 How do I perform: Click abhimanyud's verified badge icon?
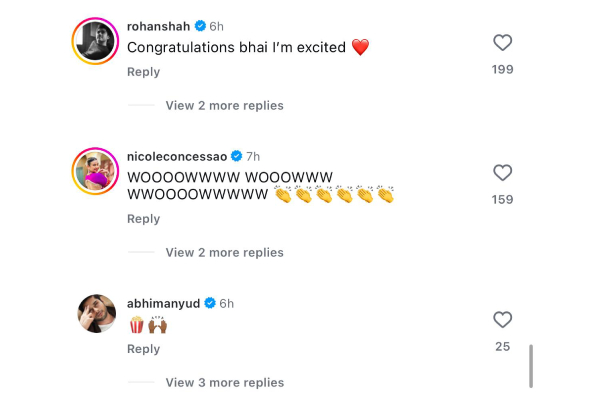[x=210, y=303]
